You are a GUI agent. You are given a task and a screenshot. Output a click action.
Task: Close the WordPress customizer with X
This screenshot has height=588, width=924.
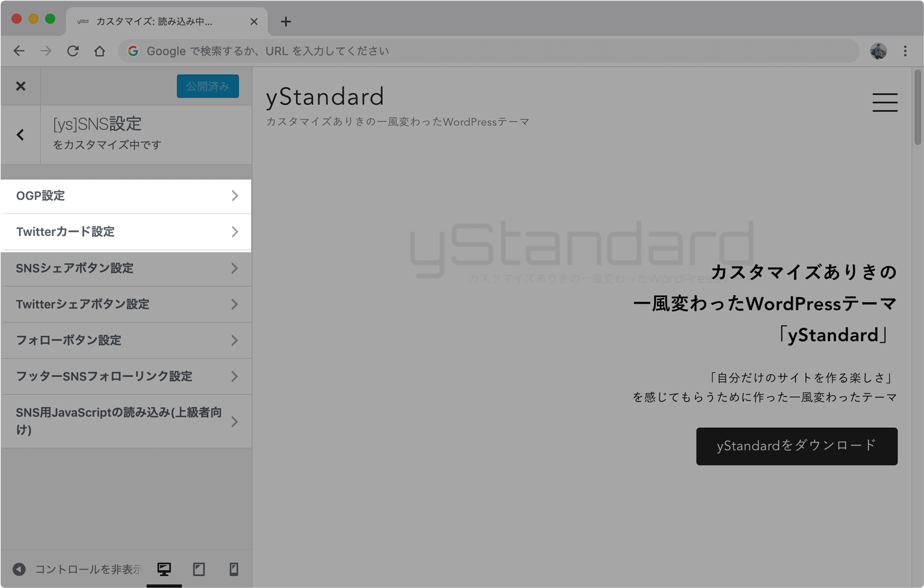(x=21, y=86)
